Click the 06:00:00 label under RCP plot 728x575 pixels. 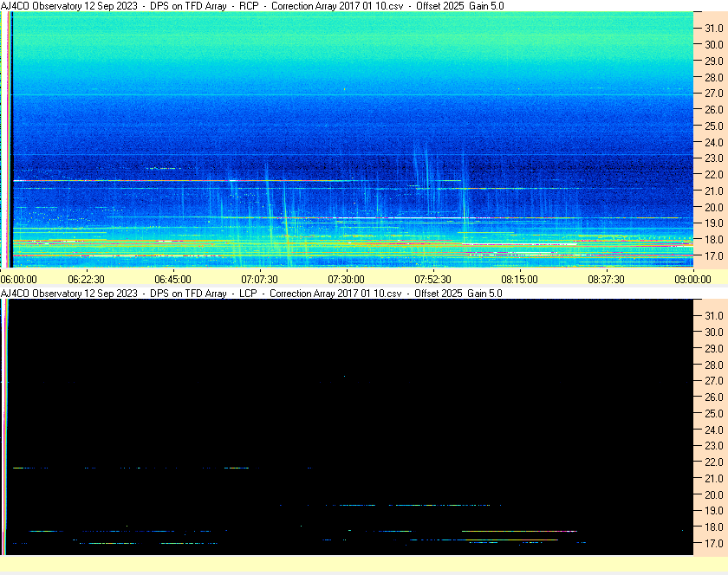click(18, 280)
